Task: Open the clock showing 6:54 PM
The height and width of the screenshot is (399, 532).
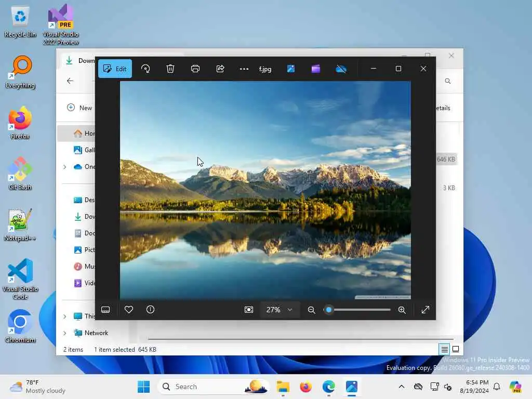Action: [474, 387]
